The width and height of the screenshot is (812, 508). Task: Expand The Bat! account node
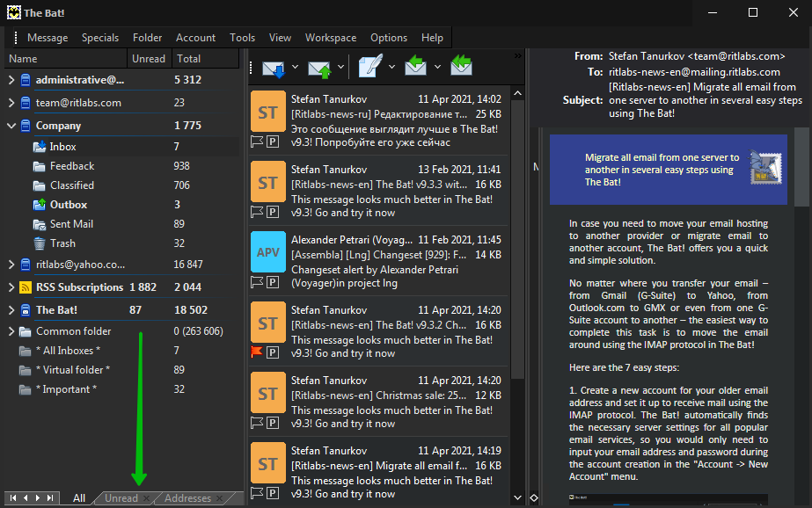tap(11, 310)
